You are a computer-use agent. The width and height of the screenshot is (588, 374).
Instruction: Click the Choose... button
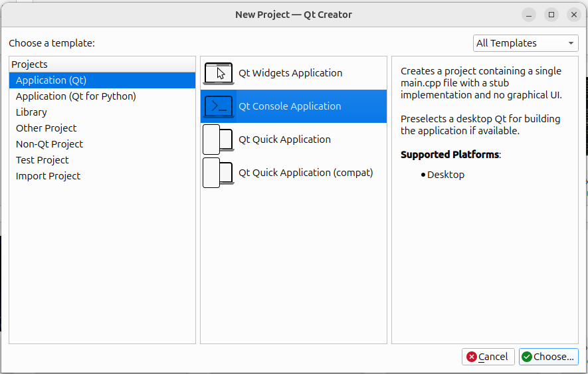pos(548,357)
